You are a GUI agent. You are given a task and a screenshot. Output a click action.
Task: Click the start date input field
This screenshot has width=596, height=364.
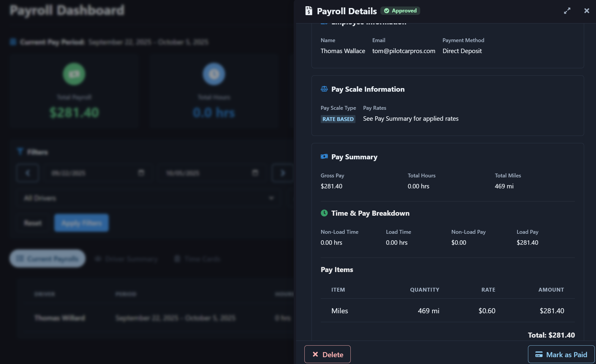(98, 173)
